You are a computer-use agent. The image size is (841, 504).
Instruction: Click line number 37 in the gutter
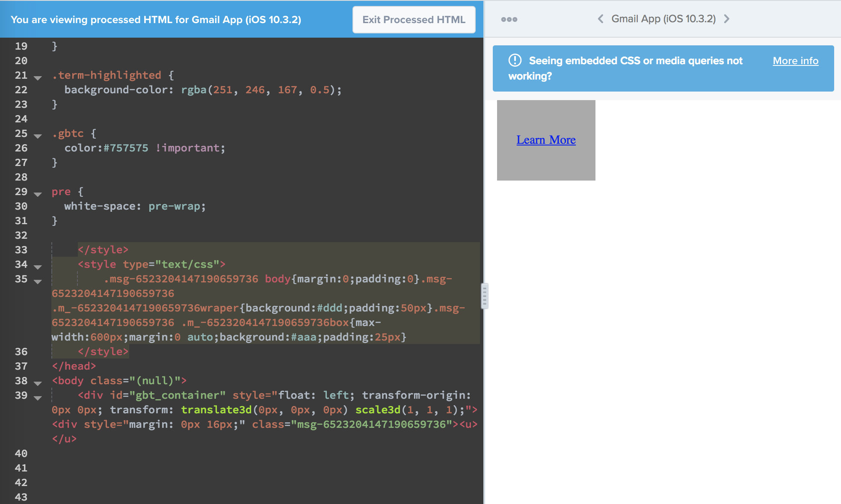(21, 366)
